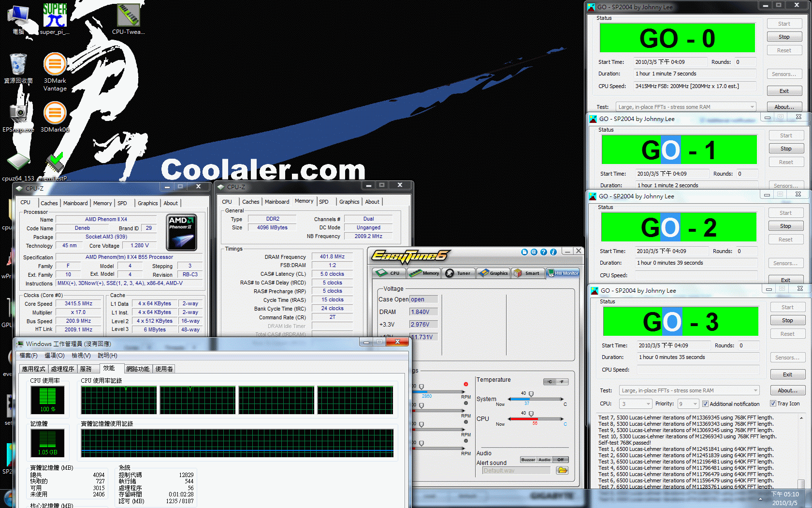Viewport: 812px width, 508px height.
Task: Click Stop in the GO-0 window
Action: [x=784, y=37]
